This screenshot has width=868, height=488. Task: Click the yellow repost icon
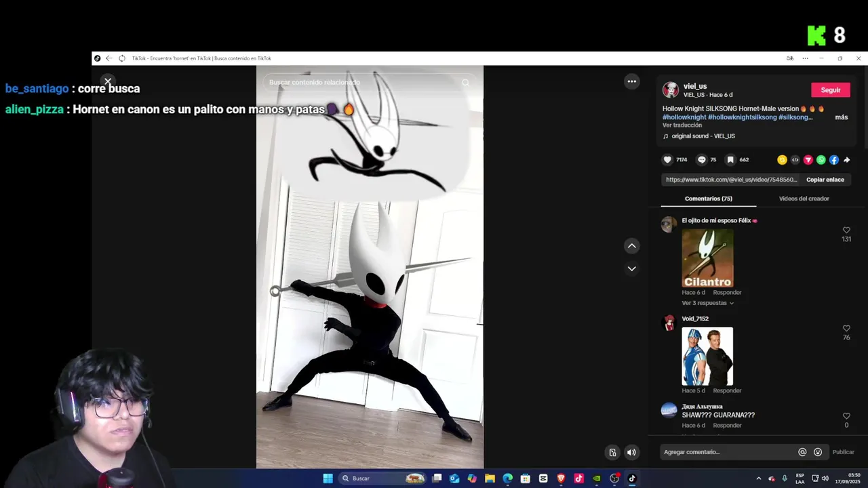coord(782,160)
